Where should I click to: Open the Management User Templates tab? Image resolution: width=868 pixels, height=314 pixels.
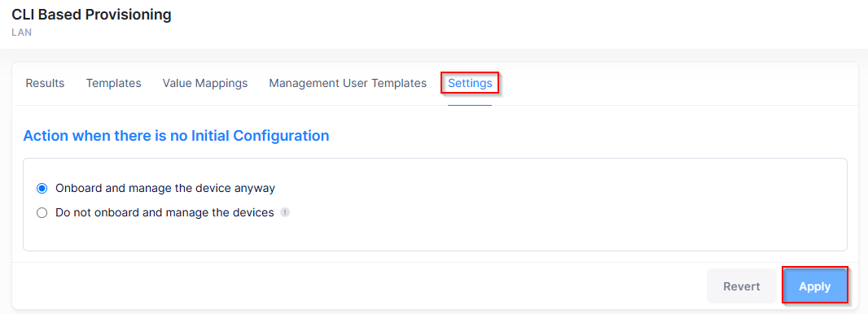click(348, 83)
